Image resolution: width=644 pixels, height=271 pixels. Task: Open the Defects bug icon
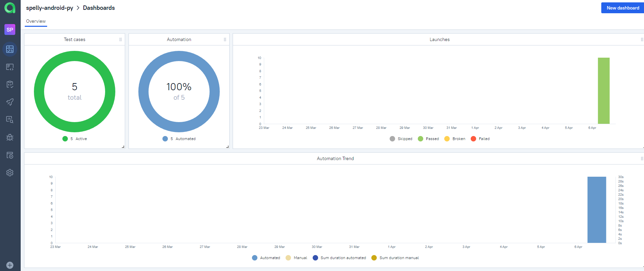pyautogui.click(x=10, y=137)
